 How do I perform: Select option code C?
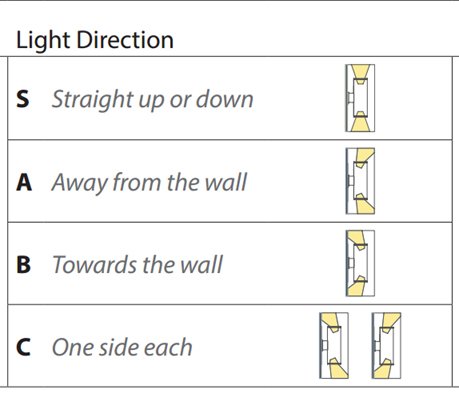click(x=23, y=347)
